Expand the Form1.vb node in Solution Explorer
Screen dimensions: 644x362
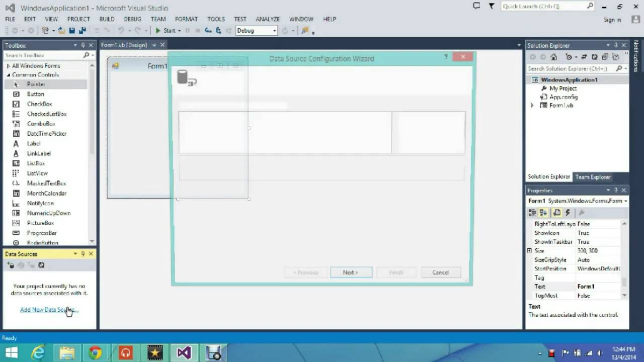pyautogui.click(x=532, y=106)
